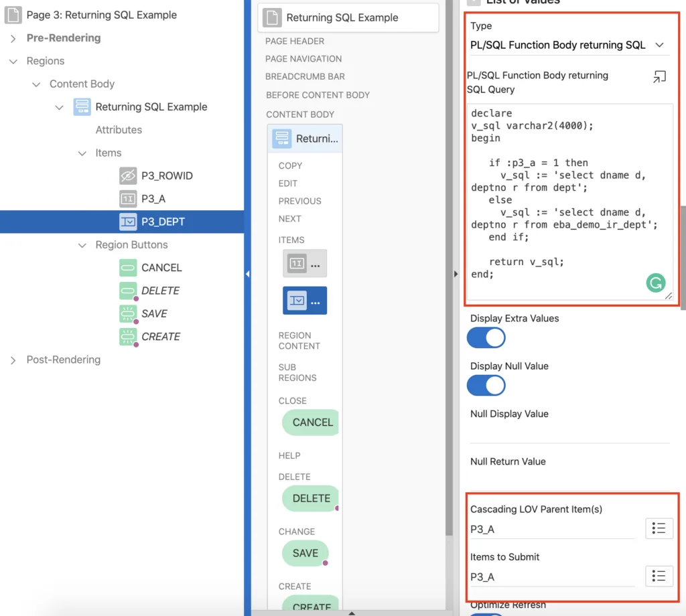Select SAVE under Region Buttons

point(154,313)
